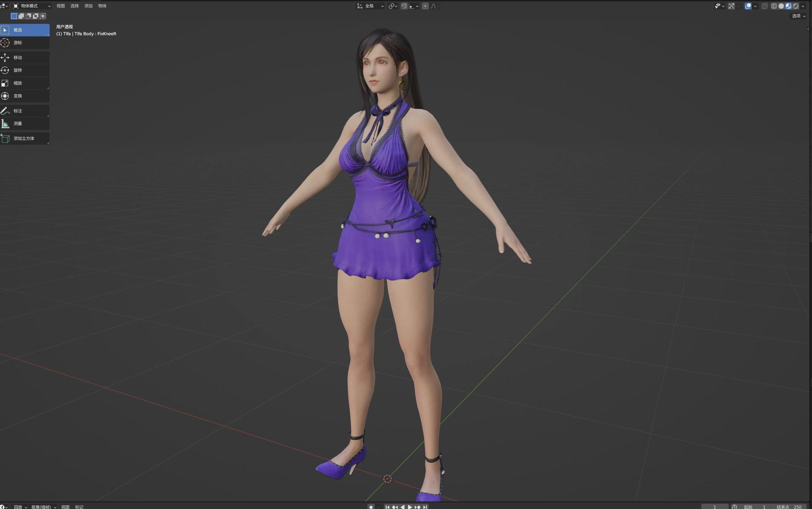The image size is (812, 509).
Task: Click the current frame field showing 1
Action: 715,507
